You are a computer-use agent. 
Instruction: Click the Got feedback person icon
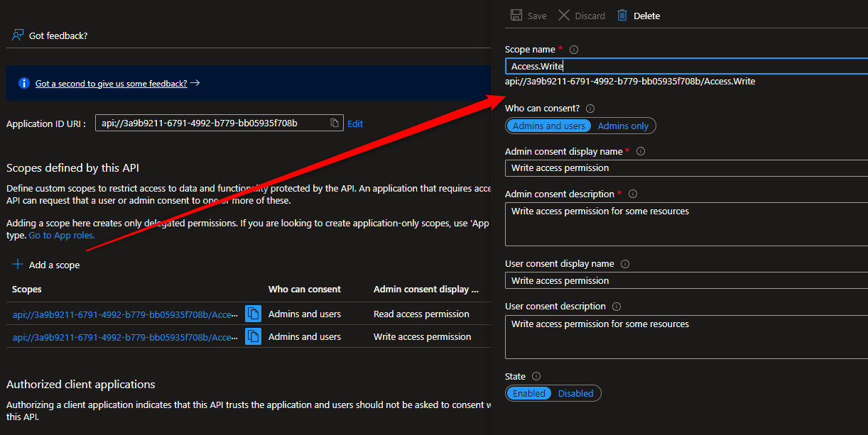point(18,35)
